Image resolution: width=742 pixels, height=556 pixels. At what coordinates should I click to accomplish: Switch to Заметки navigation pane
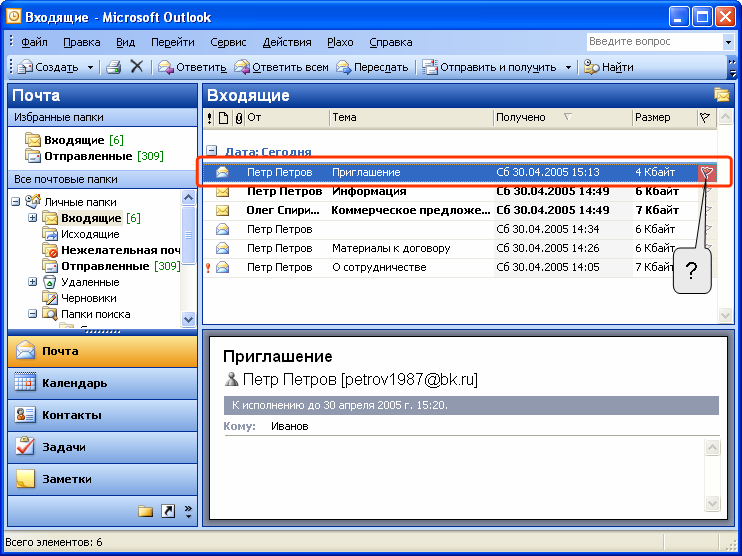click(x=102, y=479)
